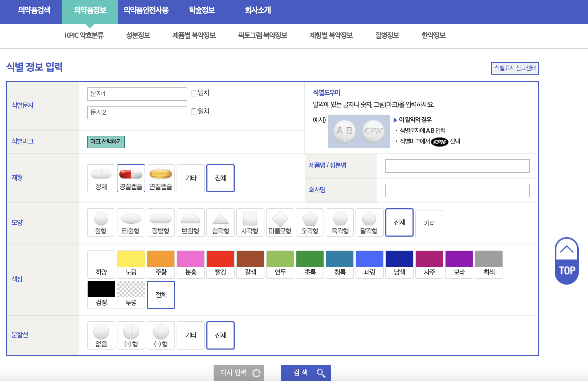The width and height of the screenshot is (588, 381).
Task: Choose the 팔각형 octagon shape icon
Action: click(x=369, y=222)
